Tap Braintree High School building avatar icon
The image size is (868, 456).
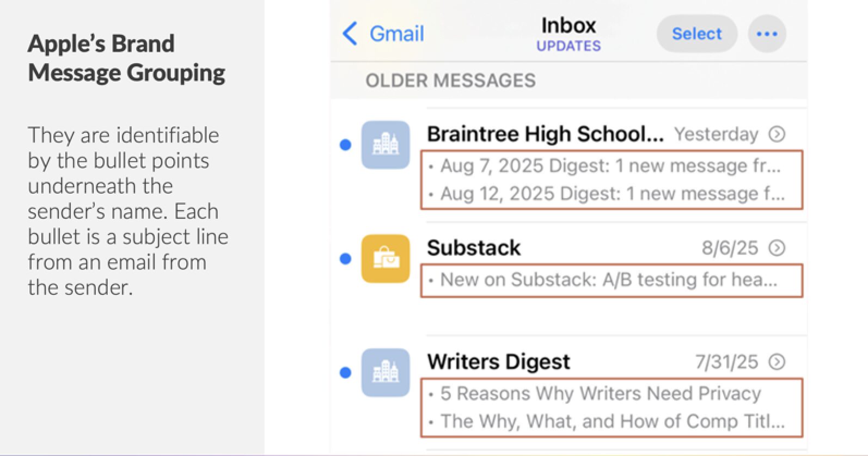[386, 145]
